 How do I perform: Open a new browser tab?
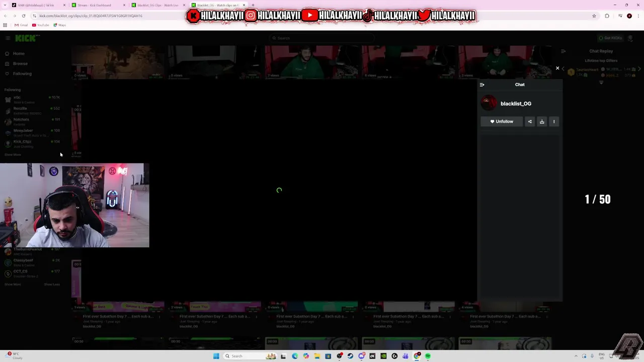[253, 5]
